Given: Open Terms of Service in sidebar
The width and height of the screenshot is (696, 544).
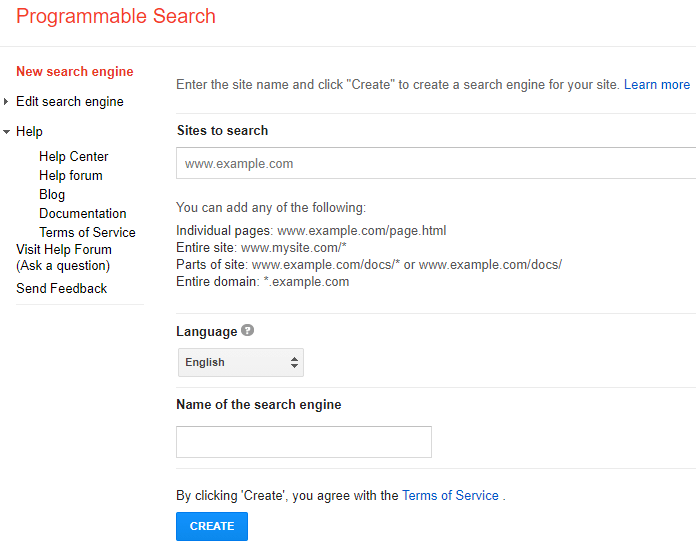Looking at the screenshot, I should click(x=87, y=232).
